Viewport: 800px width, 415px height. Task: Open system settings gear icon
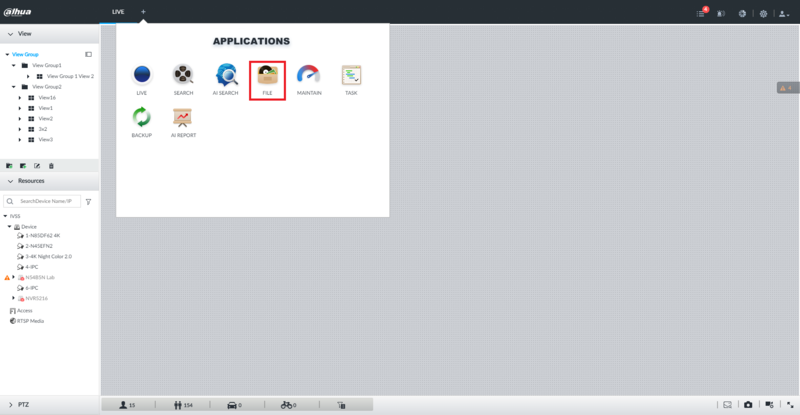click(763, 14)
